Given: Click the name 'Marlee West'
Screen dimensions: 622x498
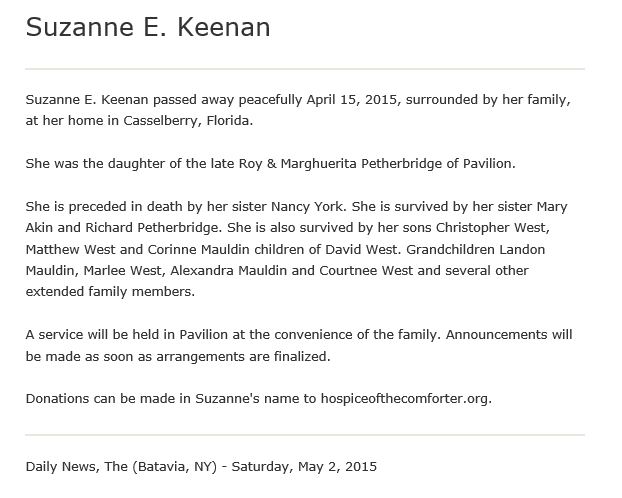Looking at the screenshot, I should (x=123, y=271).
